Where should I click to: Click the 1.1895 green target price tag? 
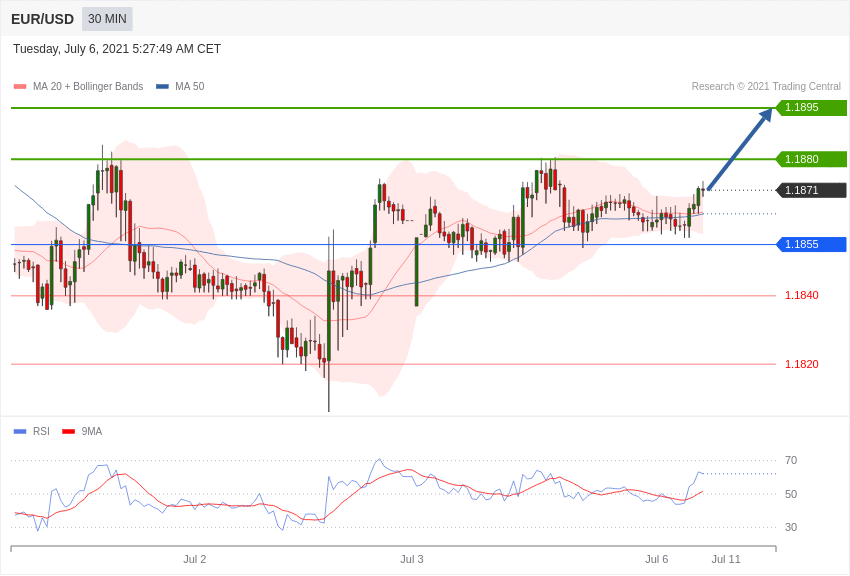[x=811, y=108]
